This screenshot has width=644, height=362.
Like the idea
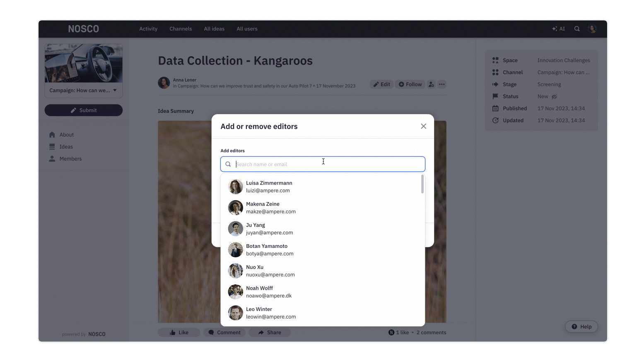tap(179, 333)
